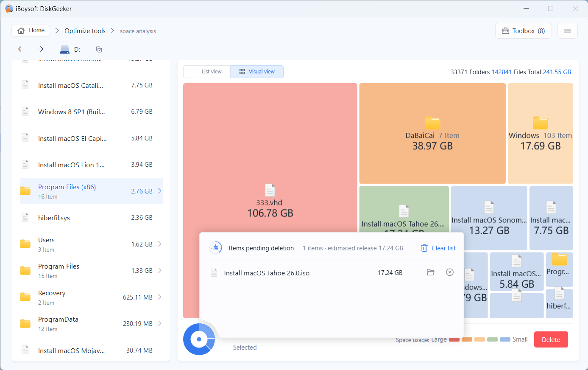
Task: Click the Program Files (x86) folder icon
Action: 25,191
